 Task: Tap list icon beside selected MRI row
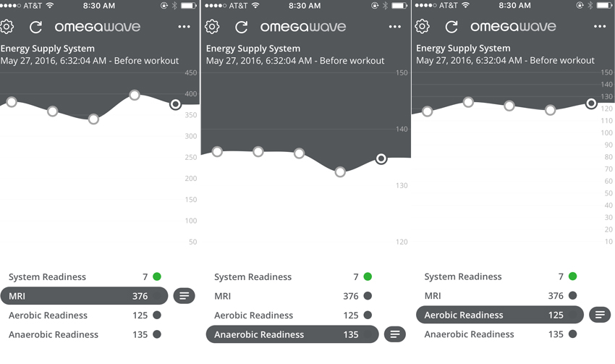click(184, 296)
